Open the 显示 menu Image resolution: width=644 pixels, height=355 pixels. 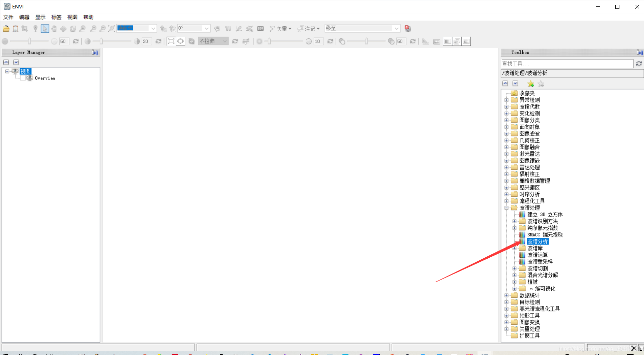[x=40, y=17]
